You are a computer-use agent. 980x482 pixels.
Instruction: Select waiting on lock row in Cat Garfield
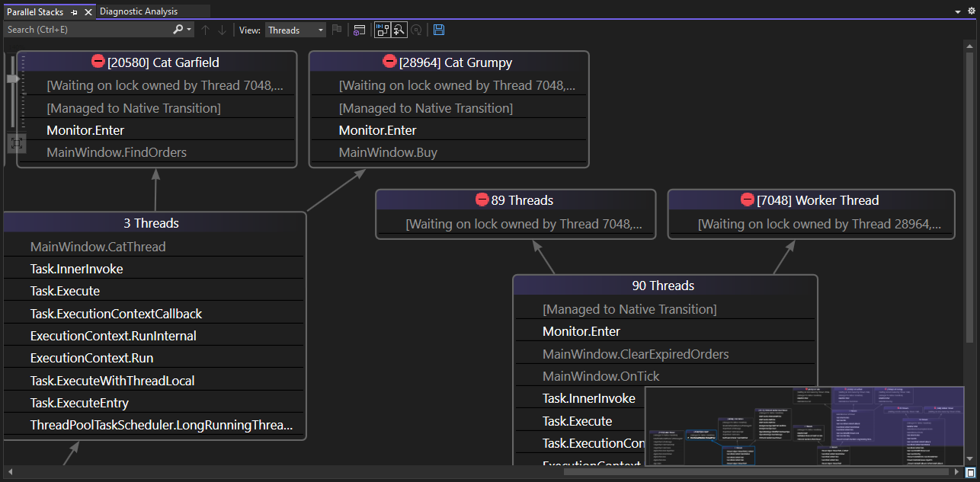click(156, 85)
